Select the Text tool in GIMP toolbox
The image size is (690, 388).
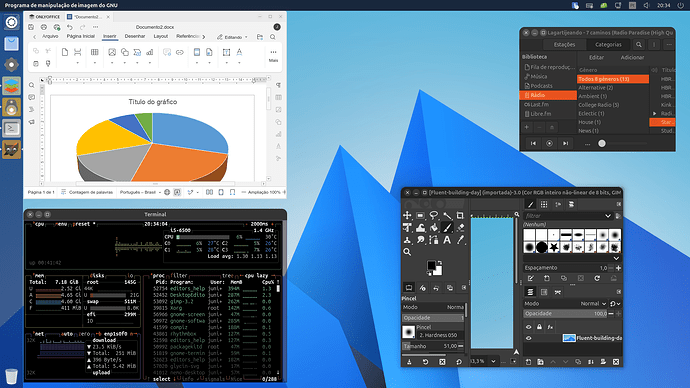click(447, 240)
